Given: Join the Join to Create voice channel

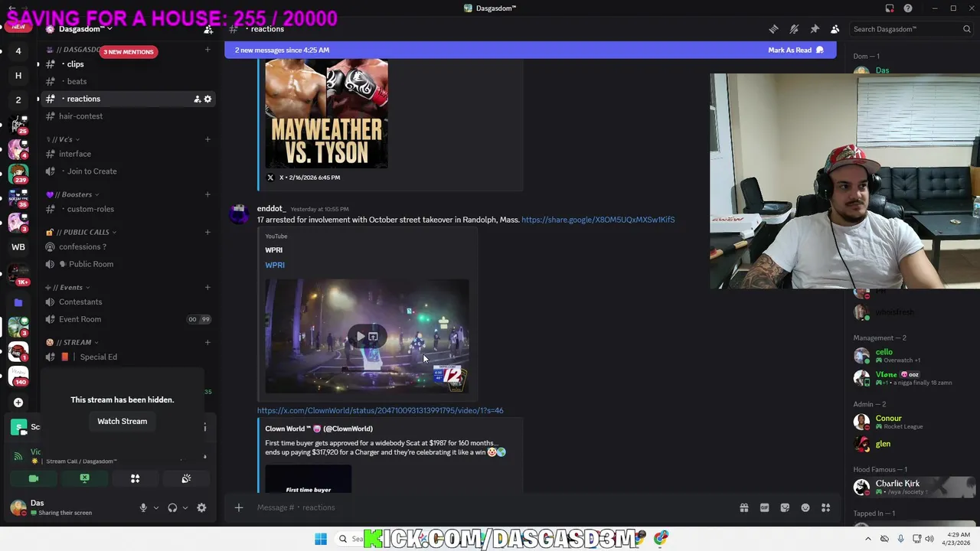Looking at the screenshot, I should click(x=127, y=171).
